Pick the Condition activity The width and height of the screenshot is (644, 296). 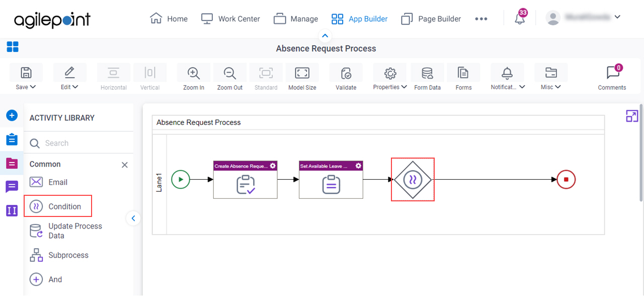point(58,206)
